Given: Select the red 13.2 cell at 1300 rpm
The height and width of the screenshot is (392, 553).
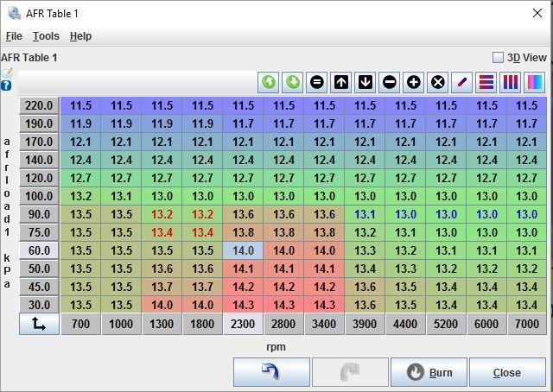Looking at the screenshot, I should pos(162,214).
